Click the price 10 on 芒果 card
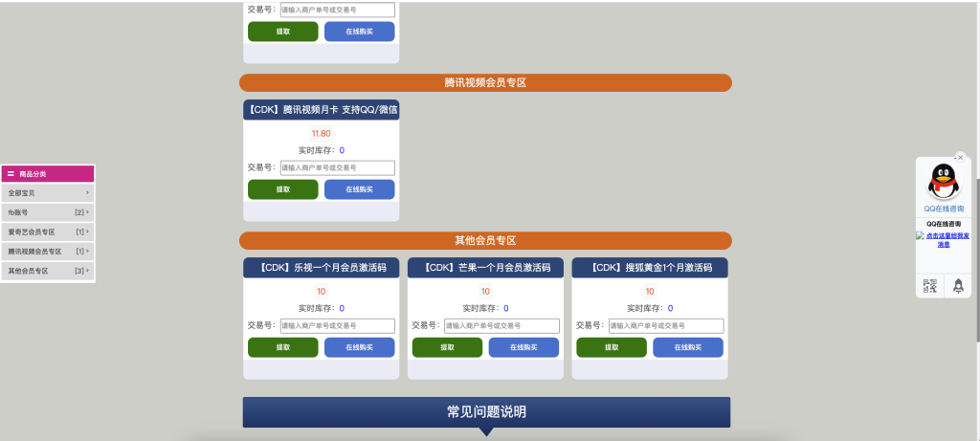Viewport: 980px width, 441px height. coord(485,292)
